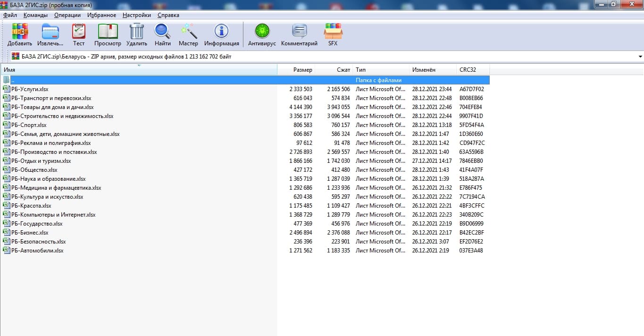Open the Настройки menu
The height and width of the screenshot is (336, 644).
click(x=137, y=15)
